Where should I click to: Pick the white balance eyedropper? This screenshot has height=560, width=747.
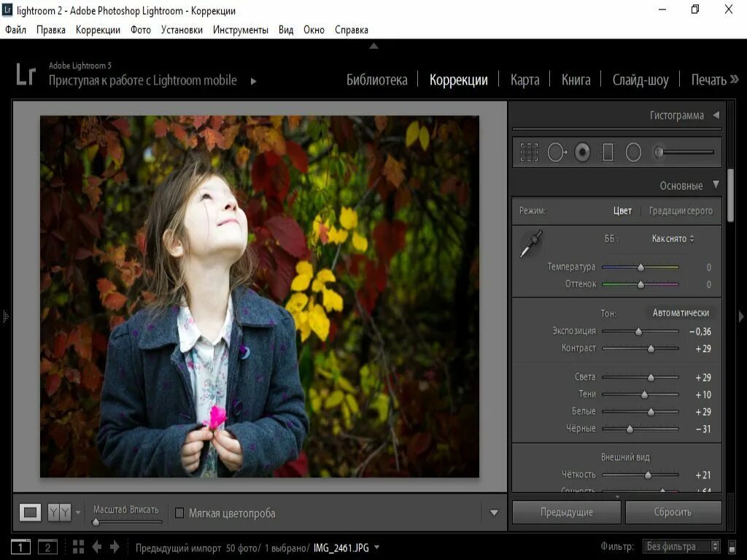point(530,244)
